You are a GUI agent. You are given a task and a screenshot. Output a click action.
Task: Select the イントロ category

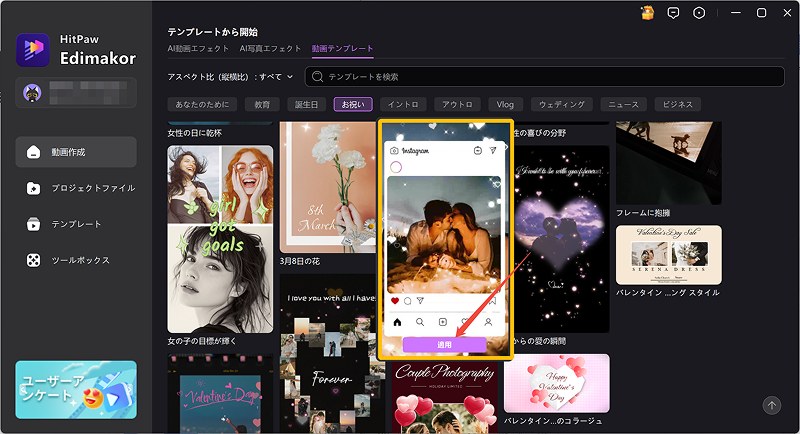tap(403, 105)
